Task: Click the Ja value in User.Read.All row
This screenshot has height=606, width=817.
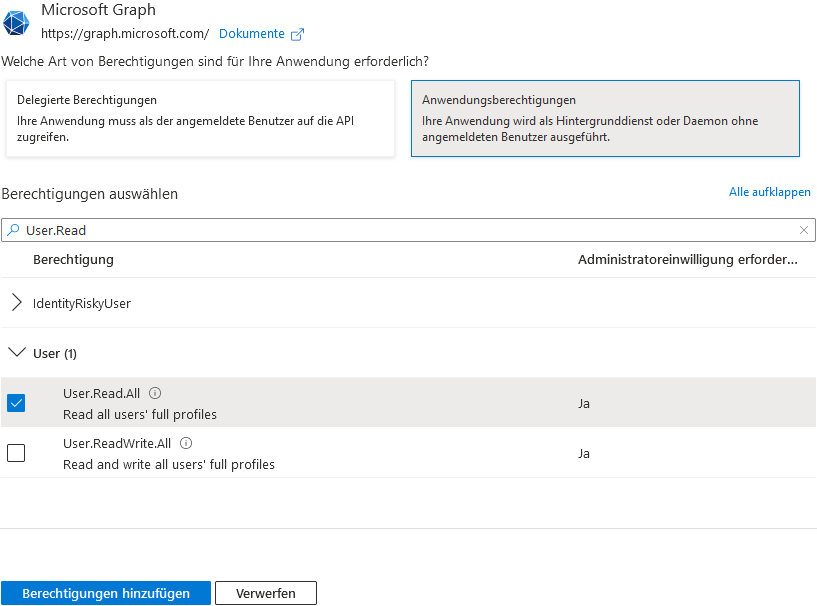Action: pos(584,404)
